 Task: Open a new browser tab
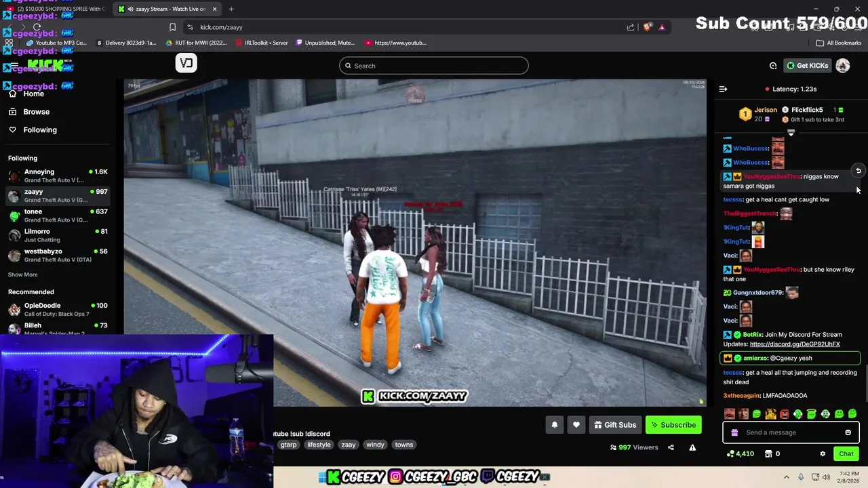click(231, 9)
